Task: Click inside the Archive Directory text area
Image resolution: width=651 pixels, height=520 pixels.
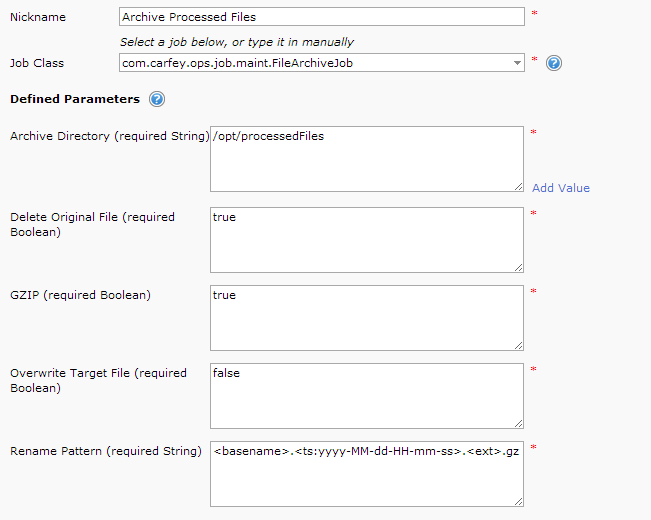Action: [366, 158]
